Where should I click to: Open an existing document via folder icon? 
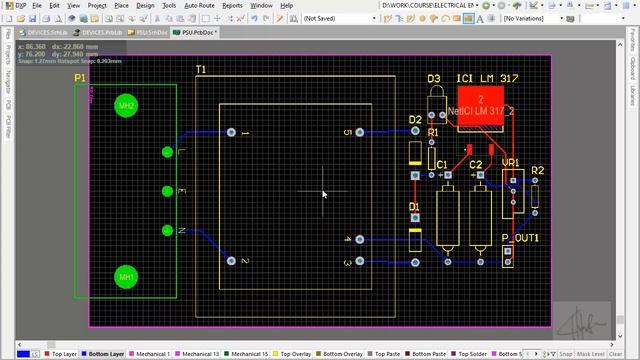point(20,18)
